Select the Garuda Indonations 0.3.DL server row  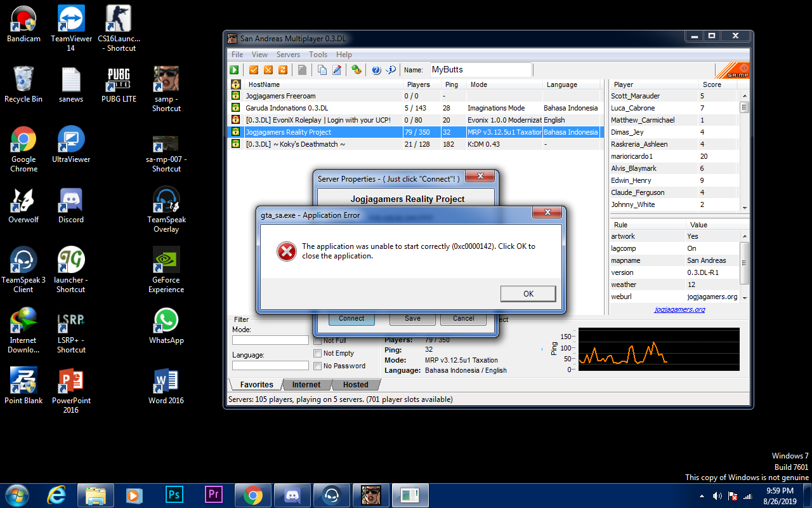pyautogui.click(x=415, y=108)
